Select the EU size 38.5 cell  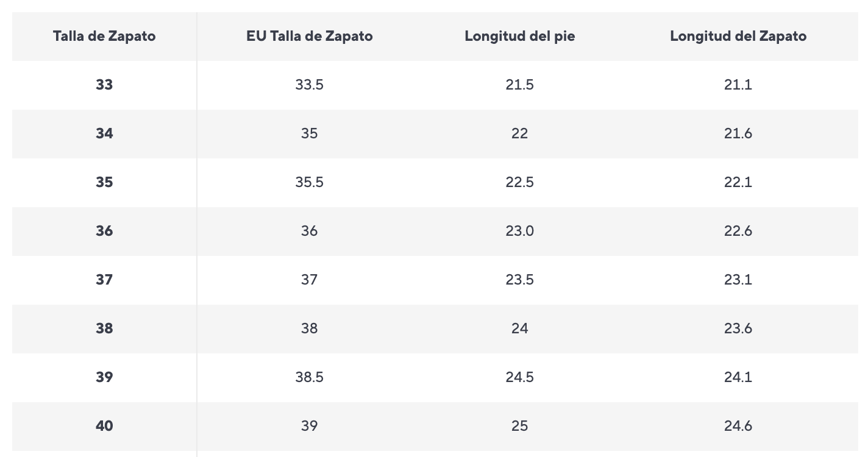(x=309, y=377)
